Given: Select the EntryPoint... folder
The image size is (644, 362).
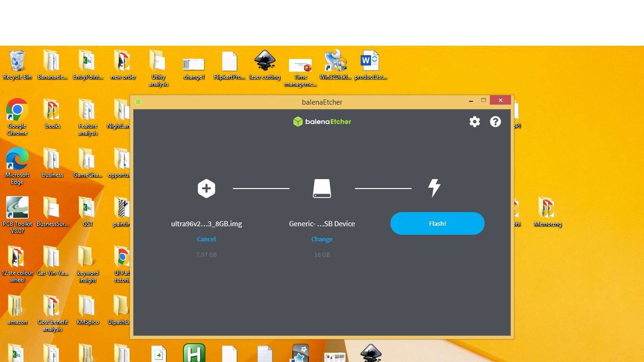Looking at the screenshot, I should pyautogui.click(x=88, y=65).
